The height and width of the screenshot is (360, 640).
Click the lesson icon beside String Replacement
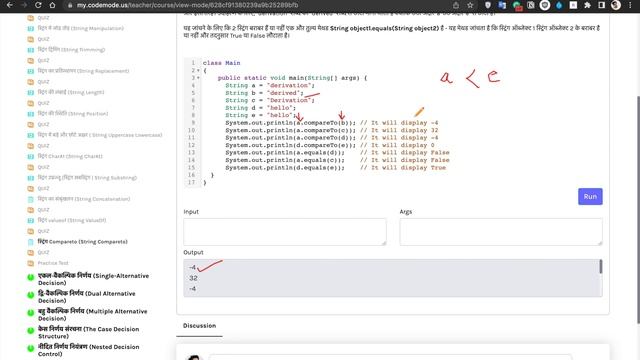pyautogui.click(x=31, y=71)
